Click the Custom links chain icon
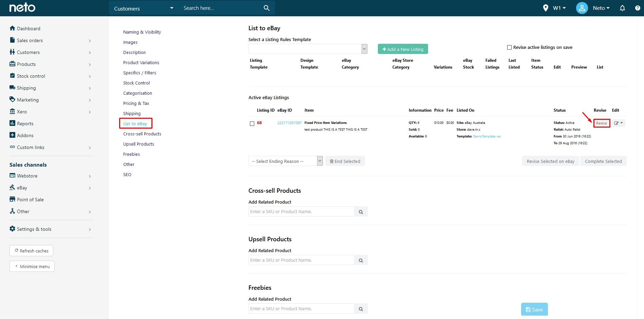The width and height of the screenshot is (644, 319). [13, 147]
